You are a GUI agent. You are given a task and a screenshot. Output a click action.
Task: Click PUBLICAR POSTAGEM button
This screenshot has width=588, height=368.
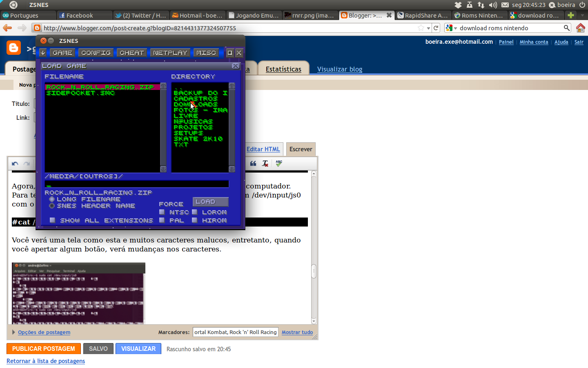coord(44,349)
